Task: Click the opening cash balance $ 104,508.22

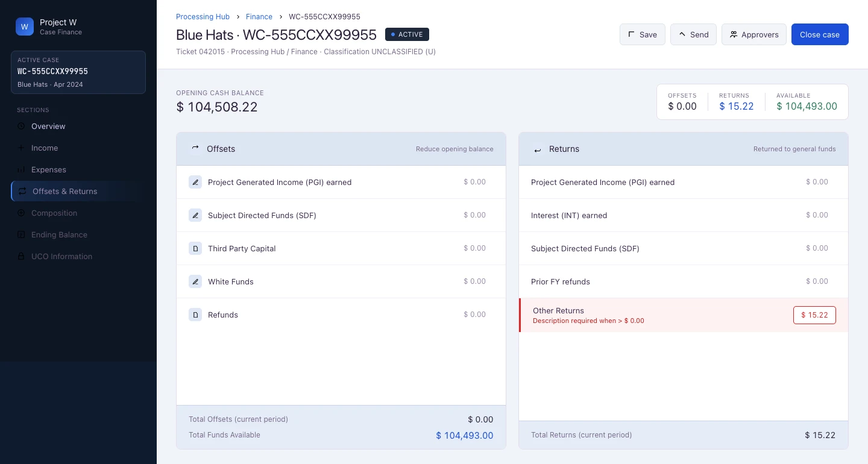Action: coord(217,107)
